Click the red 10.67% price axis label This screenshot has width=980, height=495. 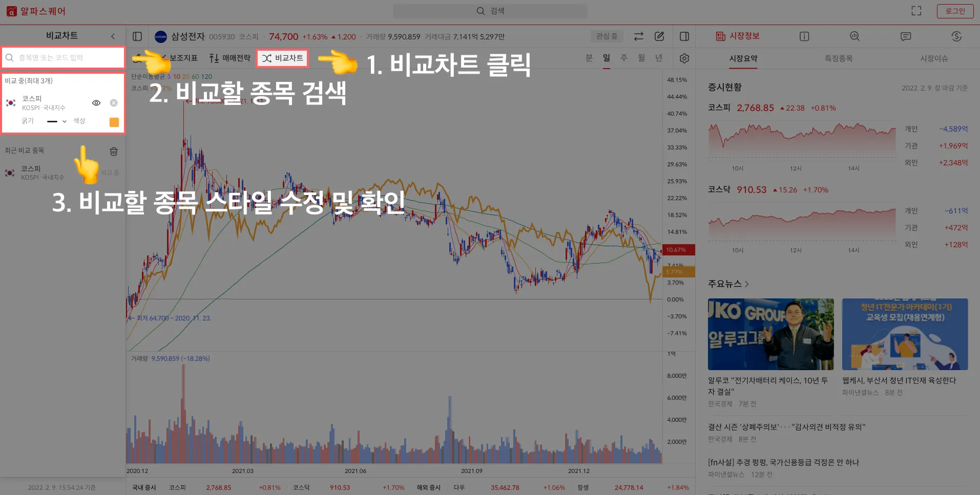[678, 250]
